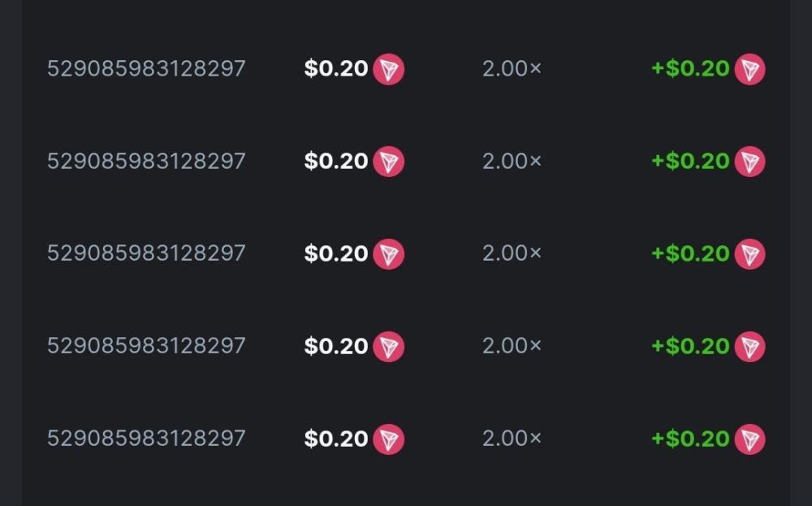The height and width of the screenshot is (506, 812).
Task: Open the bet ID in the third row
Action: (x=146, y=253)
